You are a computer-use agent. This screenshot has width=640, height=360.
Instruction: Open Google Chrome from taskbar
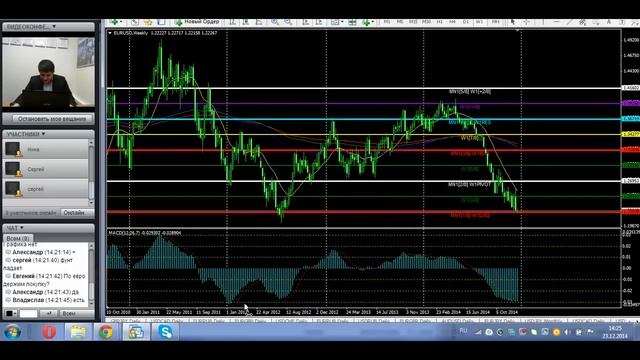(x=106, y=332)
